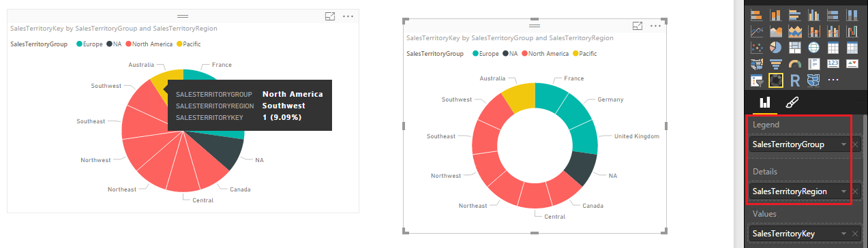Select the shape map visualization
The image size is (868, 248).
coord(813,80)
